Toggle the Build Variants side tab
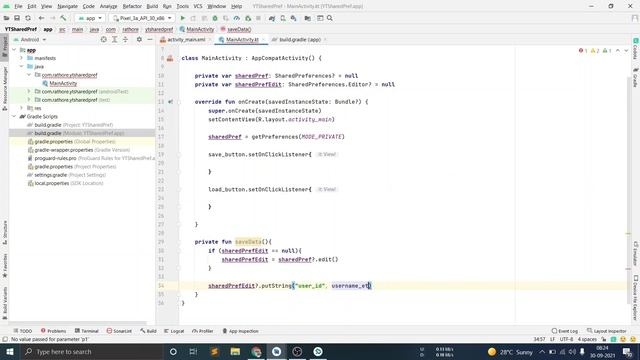640x360 pixels. click(x=4, y=302)
